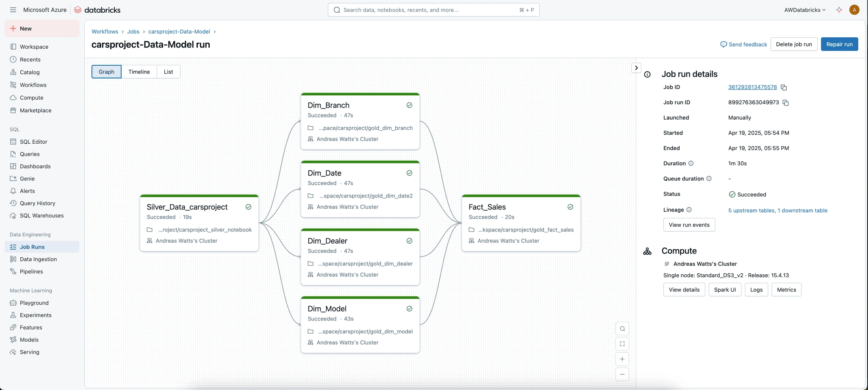This screenshot has height=390, width=868.
Task: Open Spark UI for the cluster
Action: pyautogui.click(x=724, y=290)
